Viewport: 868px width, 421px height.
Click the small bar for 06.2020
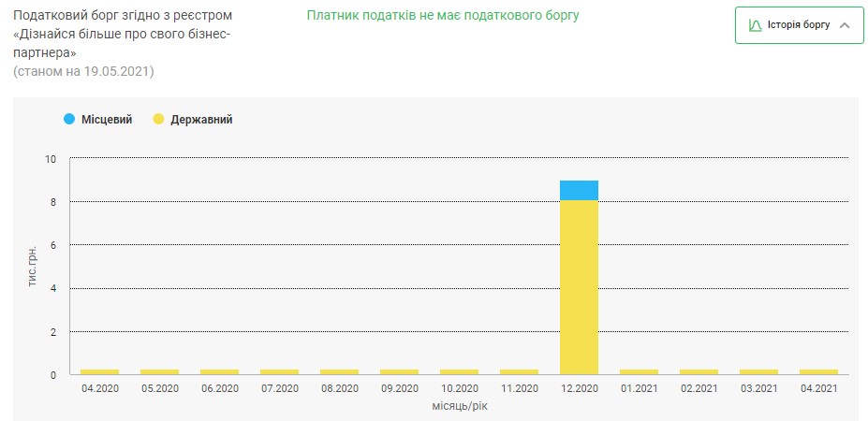219,371
